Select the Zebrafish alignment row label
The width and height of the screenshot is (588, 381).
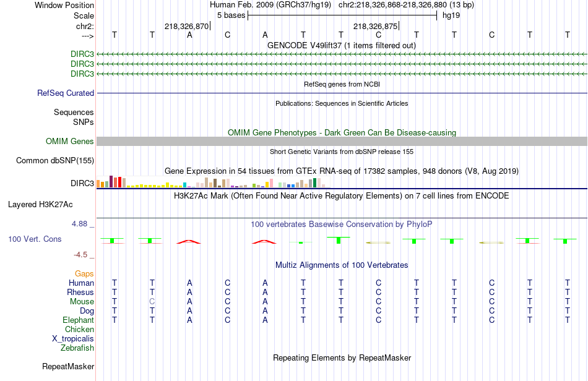pyautogui.click(x=77, y=348)
